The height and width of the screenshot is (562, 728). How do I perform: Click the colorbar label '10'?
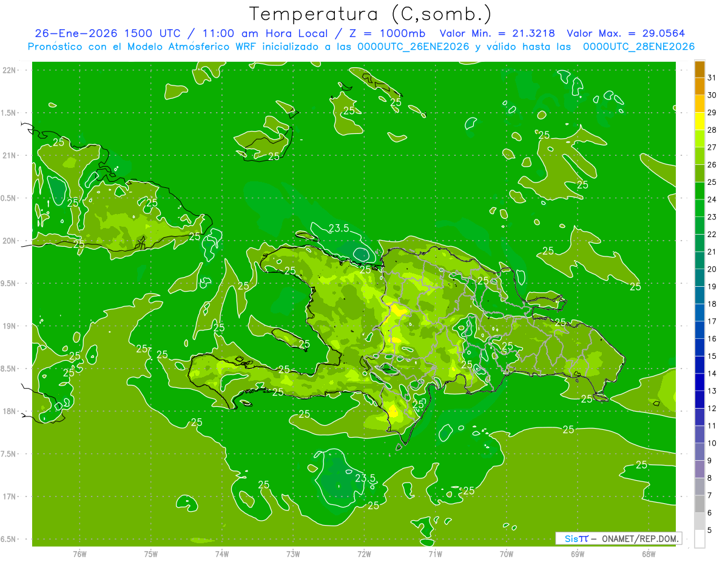tap(712, 443)
